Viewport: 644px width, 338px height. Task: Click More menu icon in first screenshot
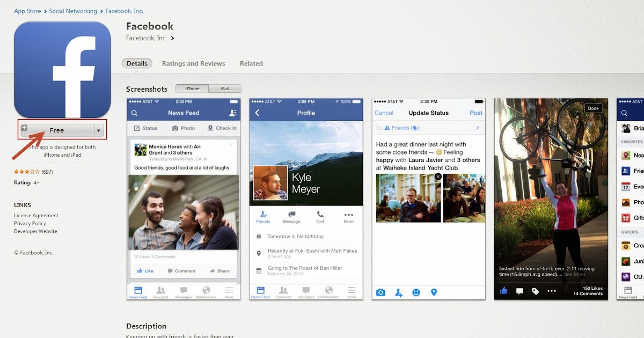(x=229, y=290)
